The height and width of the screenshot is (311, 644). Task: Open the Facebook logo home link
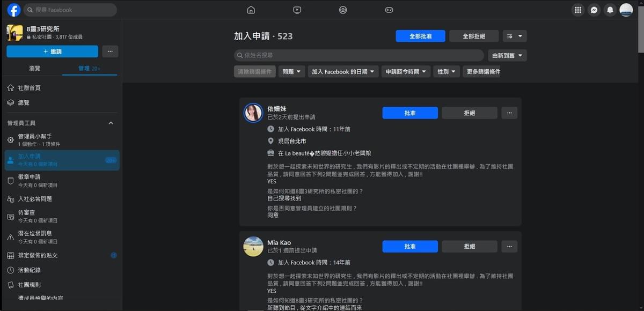[x=14, y=10]
